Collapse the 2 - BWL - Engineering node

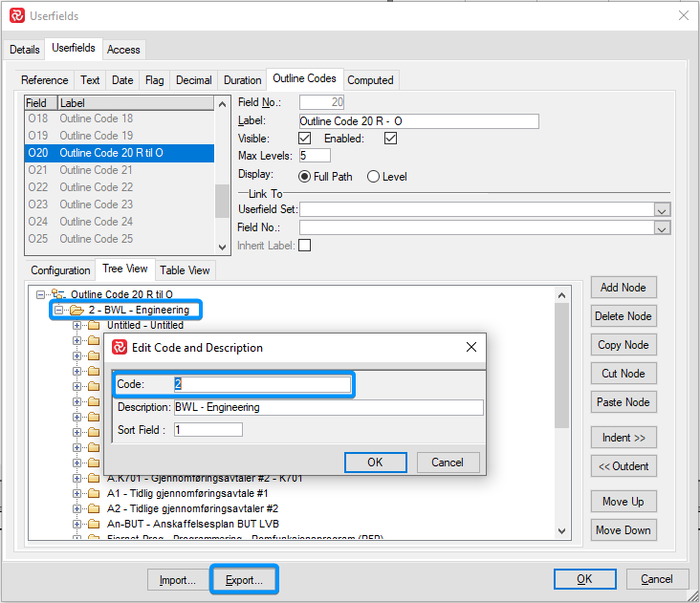pos(58,310)
